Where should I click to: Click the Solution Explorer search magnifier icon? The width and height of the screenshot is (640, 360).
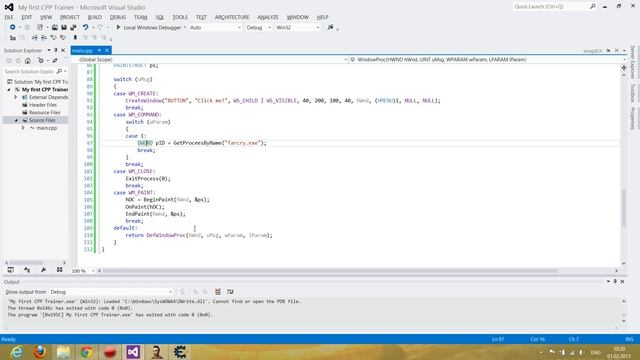click(x=59, y=71)
